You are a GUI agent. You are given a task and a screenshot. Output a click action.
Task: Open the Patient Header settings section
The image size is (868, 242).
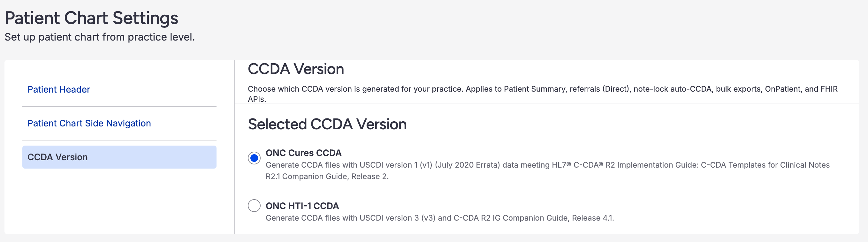(x=59, y=89)
